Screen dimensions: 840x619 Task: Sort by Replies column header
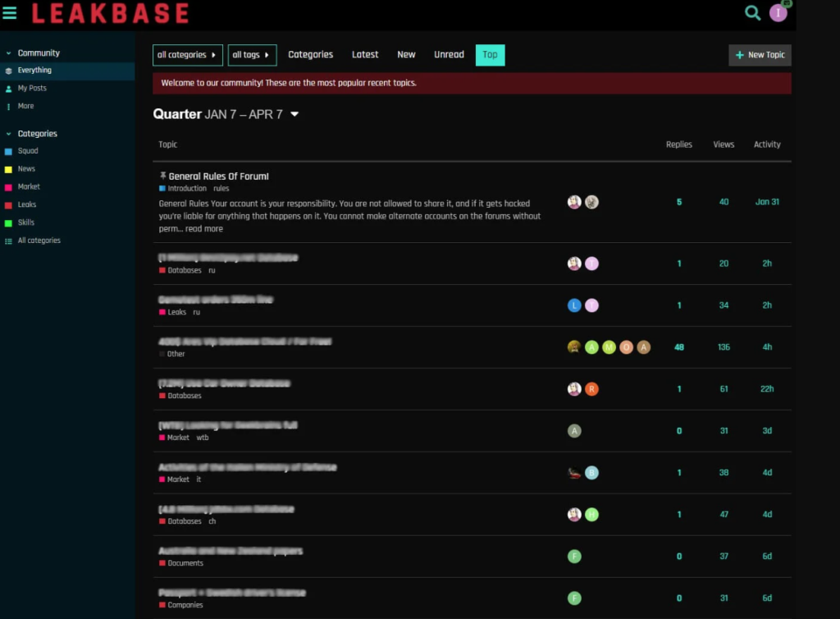point(678,144)
